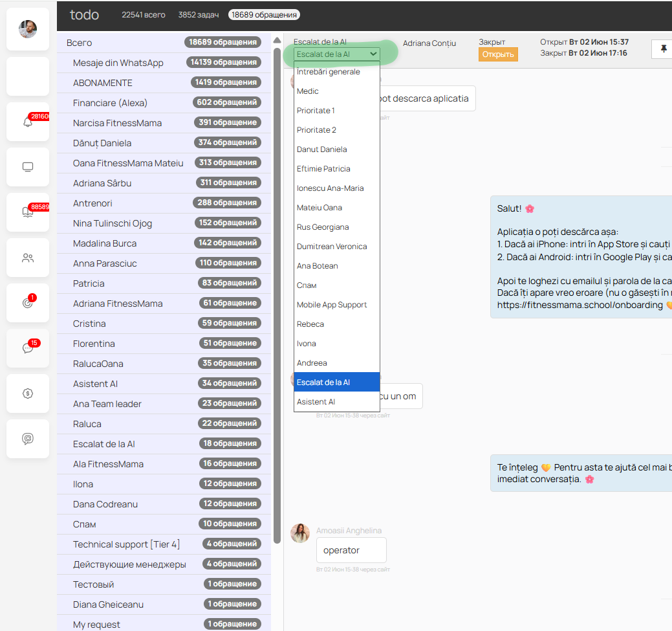The width and height of the screenshot is (672, 631).
Task: Open the Всего queue row
Action: point(164,43)
